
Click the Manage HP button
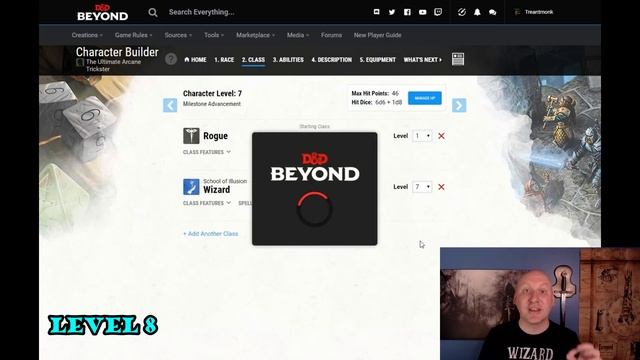[x=424, y=98]
